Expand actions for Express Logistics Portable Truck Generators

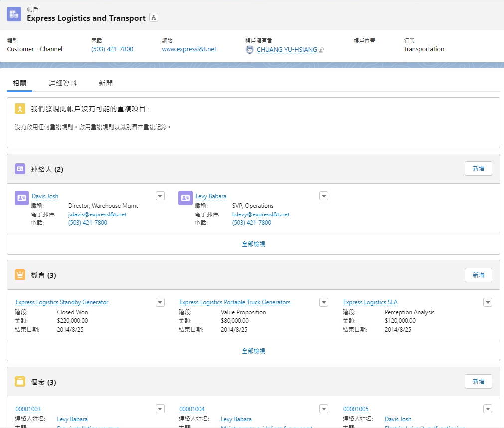click(x=324, y=302)
